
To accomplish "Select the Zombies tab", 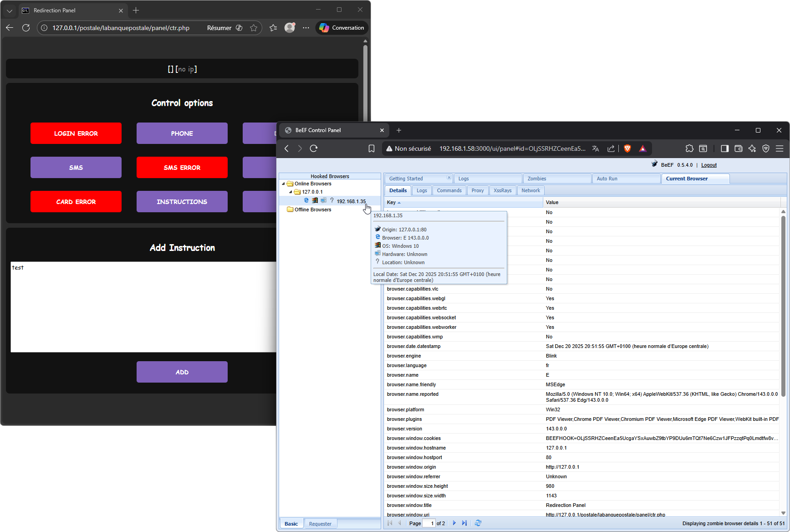I will click(537, 179).
